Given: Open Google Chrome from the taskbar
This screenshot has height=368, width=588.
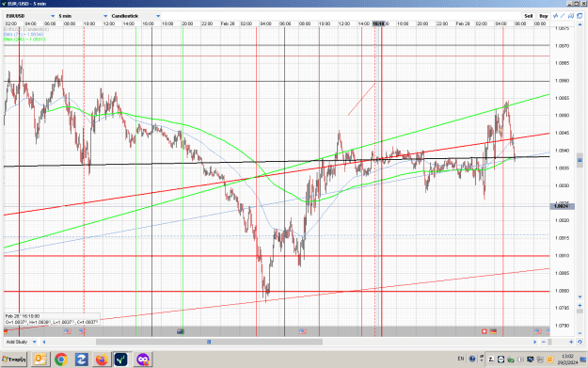Looking at the screenshot, I should [x=61, y=360].
